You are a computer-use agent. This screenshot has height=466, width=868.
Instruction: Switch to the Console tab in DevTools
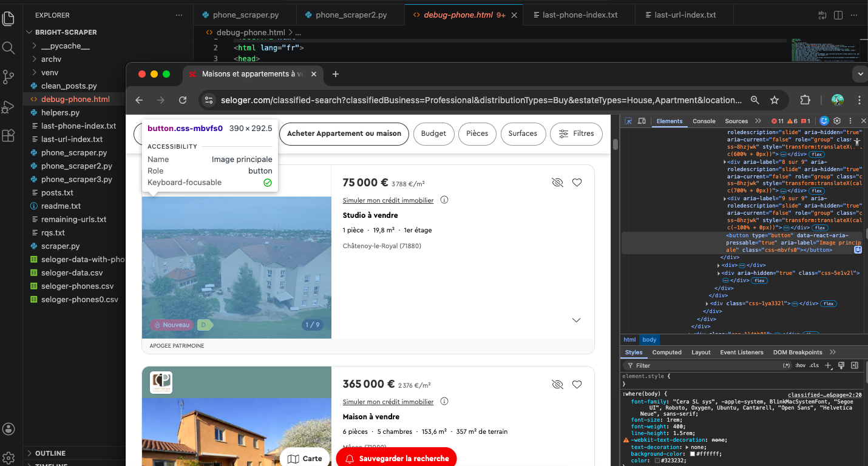(x=704, y=121)
